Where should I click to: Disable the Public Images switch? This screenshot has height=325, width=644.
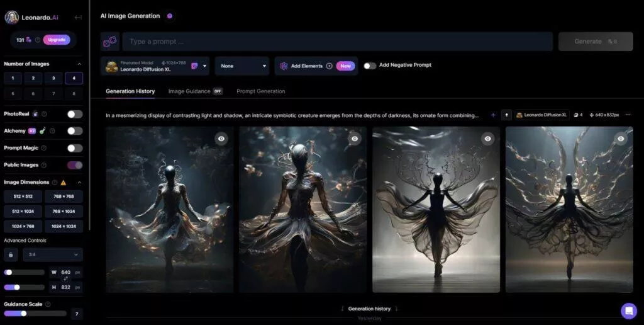pos(75,165)
